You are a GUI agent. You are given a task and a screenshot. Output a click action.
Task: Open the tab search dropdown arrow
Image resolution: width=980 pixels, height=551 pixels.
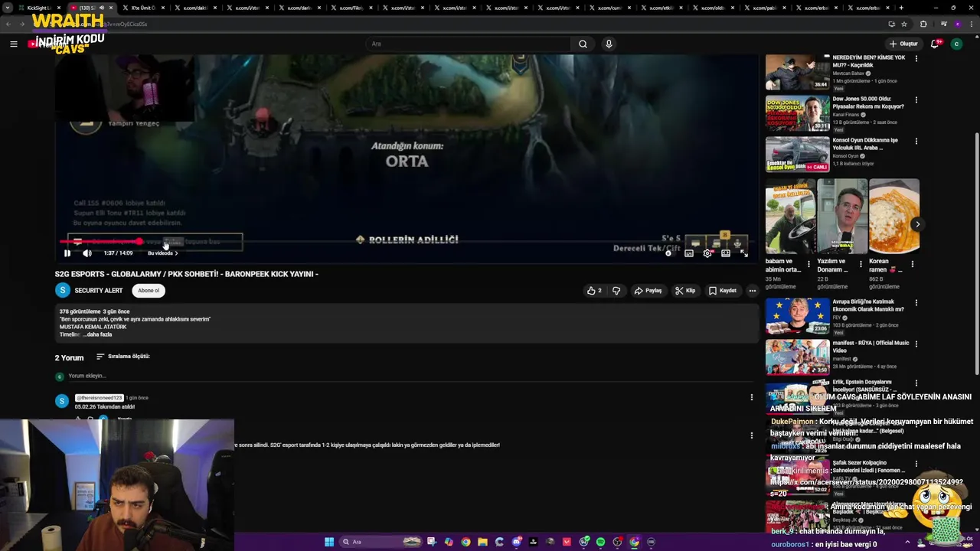pyautogui.click(x=8, y=8)
